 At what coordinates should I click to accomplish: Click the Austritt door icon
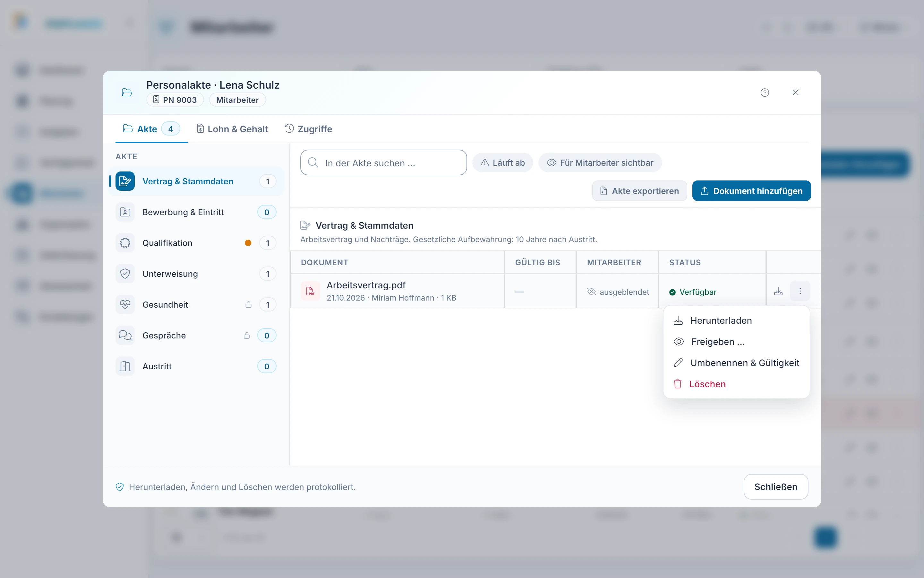pyautogui.click(x=125, y=366)
